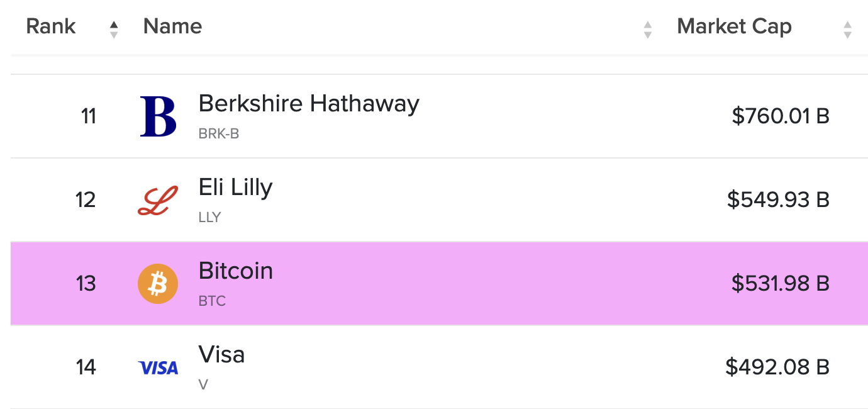Sort table by Name arrows
The image size is (868, 409).
point(648,30)
